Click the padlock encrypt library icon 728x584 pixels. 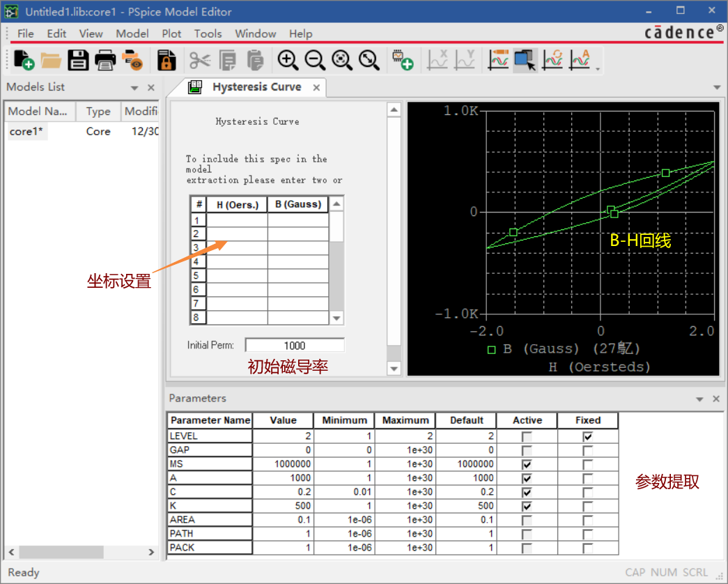click(166, 60)
